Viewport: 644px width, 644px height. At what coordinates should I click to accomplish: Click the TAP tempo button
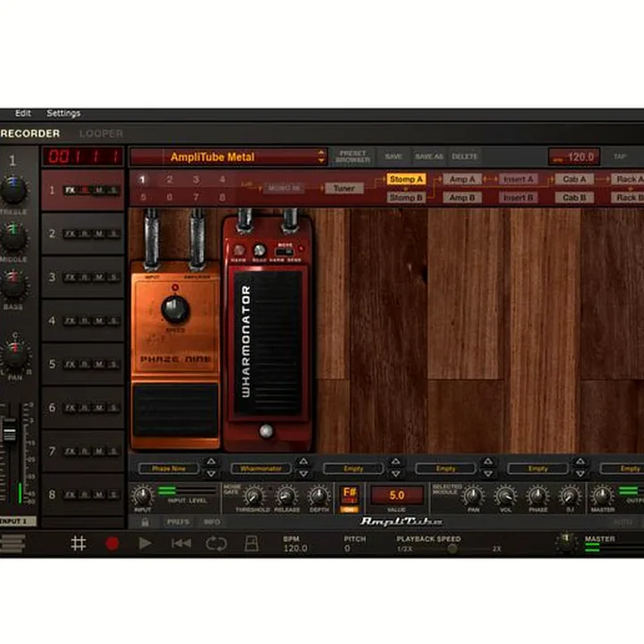point(620,157)
